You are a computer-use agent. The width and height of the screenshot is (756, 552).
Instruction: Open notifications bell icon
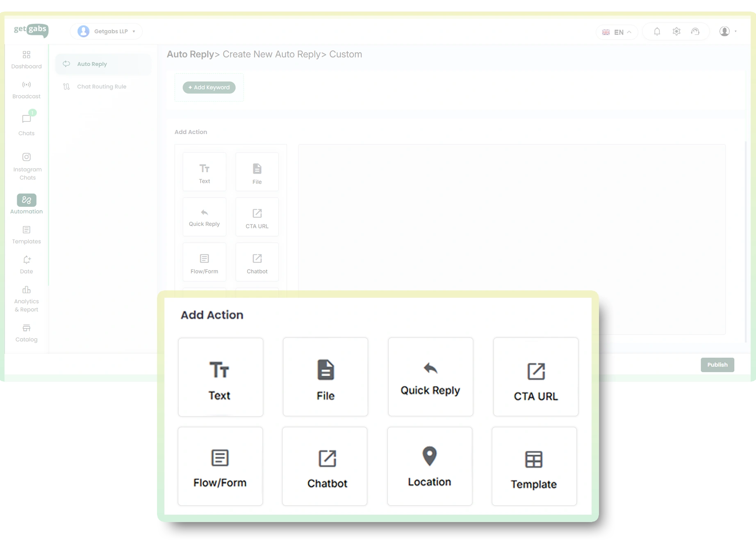click(x=657, y=32)
